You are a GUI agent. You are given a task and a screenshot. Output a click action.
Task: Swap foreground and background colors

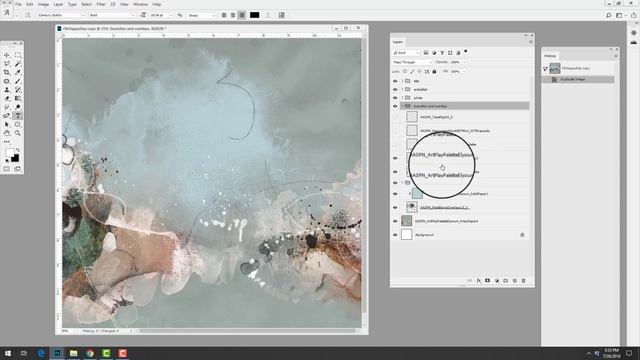18,151
